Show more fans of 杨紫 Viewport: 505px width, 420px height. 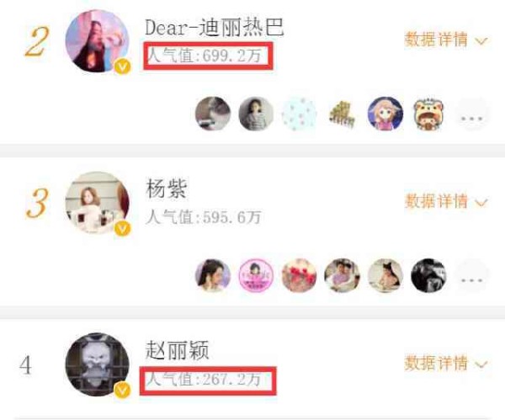coord(471,276)
